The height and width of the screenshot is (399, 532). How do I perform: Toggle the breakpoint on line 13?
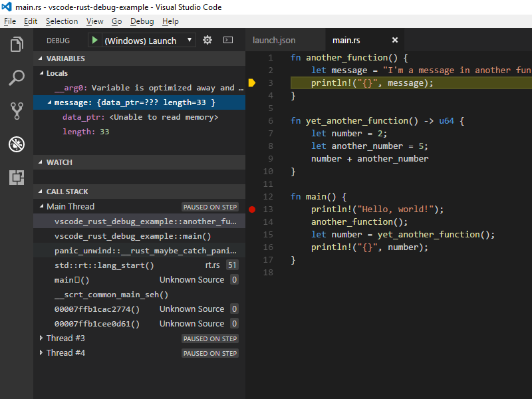click(x=252, y=209)
